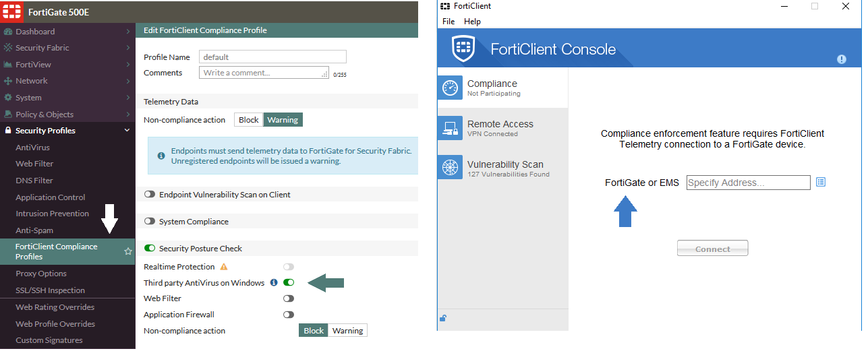The height and width of the screenshot is (351, 868).
Task: Click the Policy & Objects icon
Action: [8, 115]
